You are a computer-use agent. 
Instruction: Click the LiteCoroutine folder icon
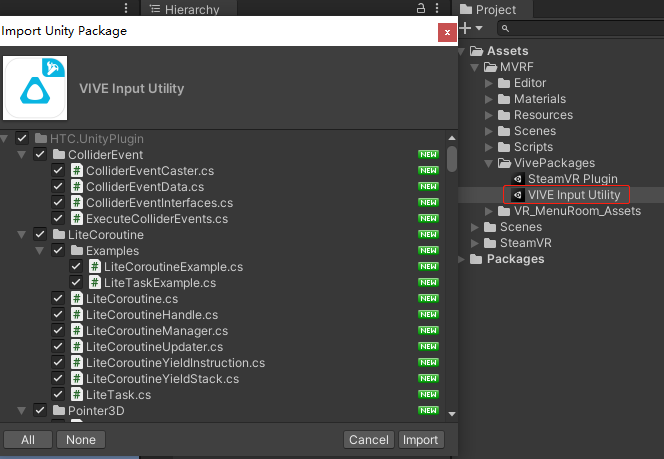click(x=59, y=235)
